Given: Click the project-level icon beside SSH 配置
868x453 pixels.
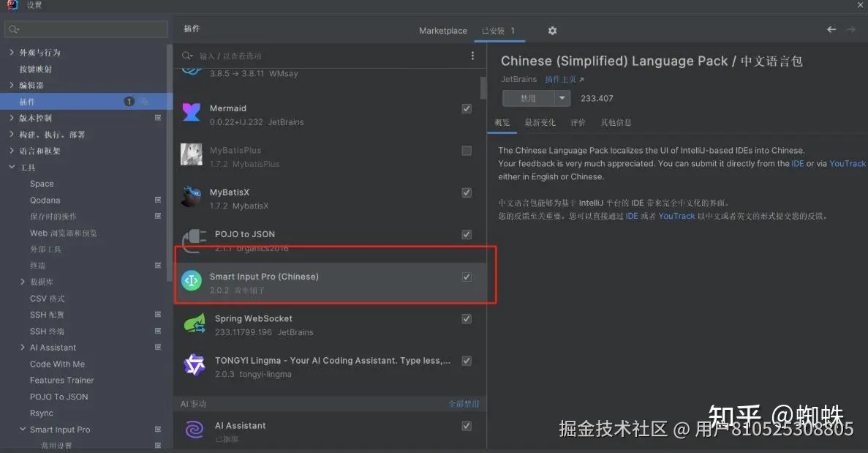Looking at the screenshot, I should click(x=158, y=314).
